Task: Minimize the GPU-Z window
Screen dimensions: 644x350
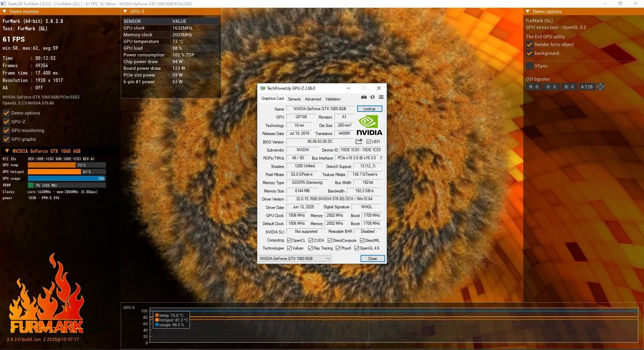Action: click(x=348, y=88)
